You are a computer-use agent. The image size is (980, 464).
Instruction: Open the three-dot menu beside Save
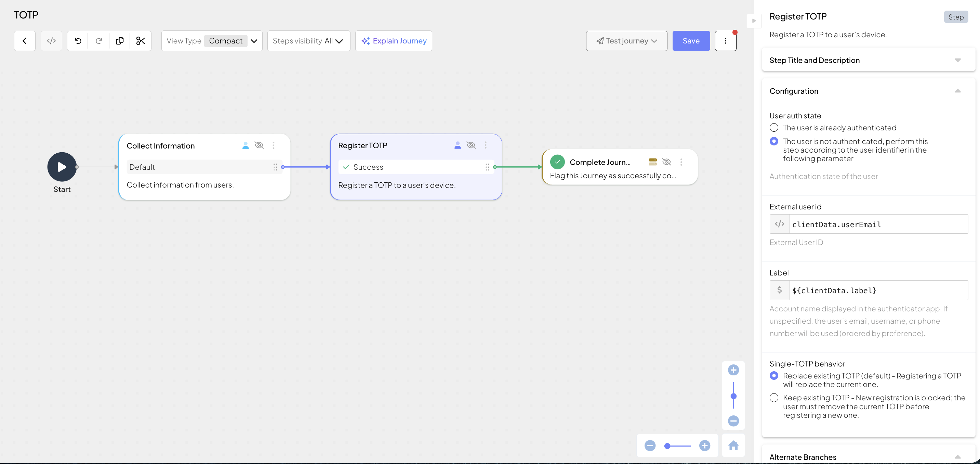coord(726,41)
